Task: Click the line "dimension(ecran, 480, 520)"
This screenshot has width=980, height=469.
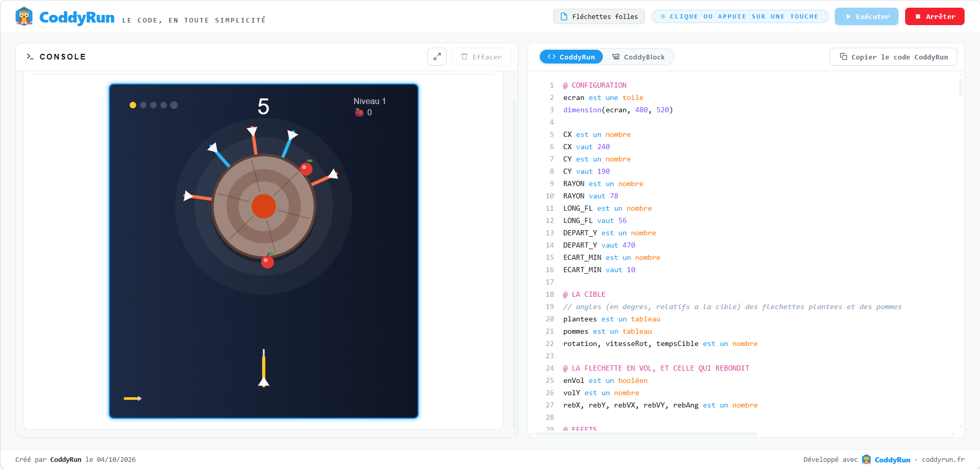Action: click(x=618, y=110)
